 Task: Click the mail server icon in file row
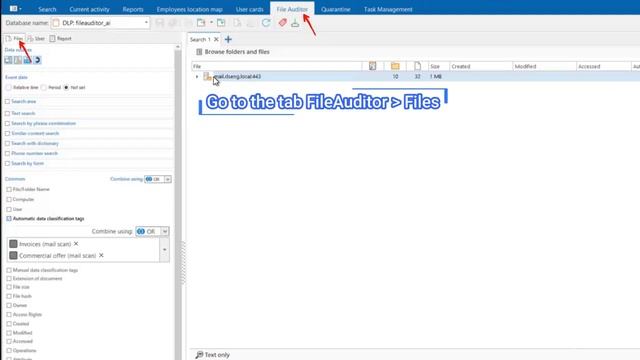[207, 76]
